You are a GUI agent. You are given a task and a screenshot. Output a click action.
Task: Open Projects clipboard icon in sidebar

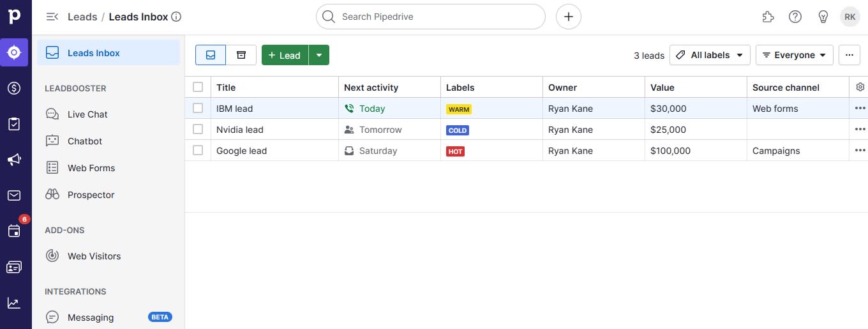pos(14,124)
